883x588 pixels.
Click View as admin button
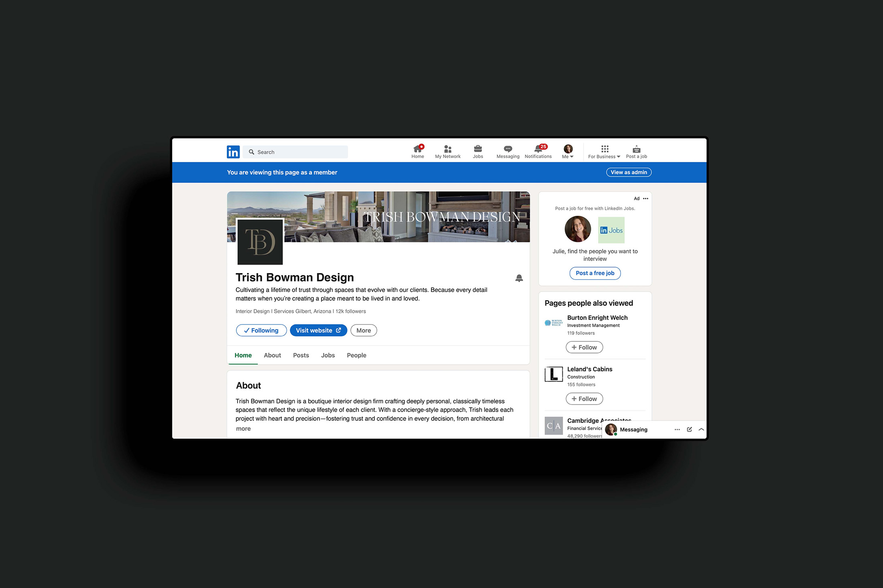629,172
